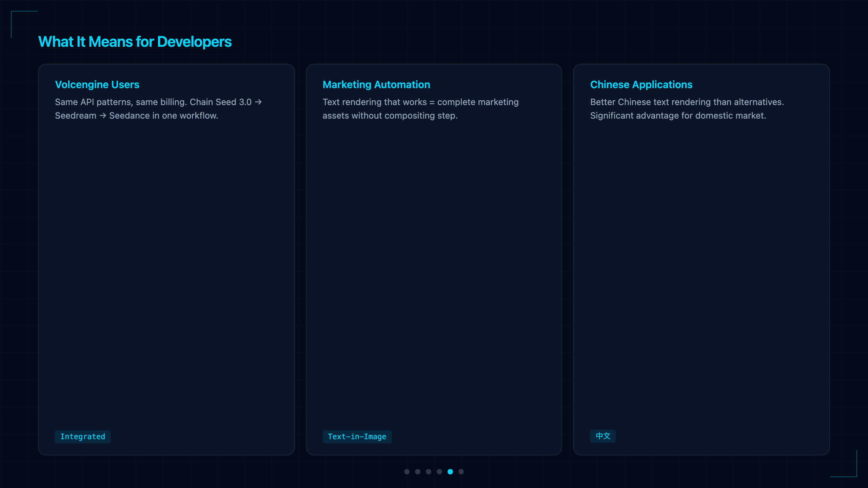Click empty area of Chinese Applications card
Image resolution: width=868 pixels, height=488 pixels.
tap(701, 271)
